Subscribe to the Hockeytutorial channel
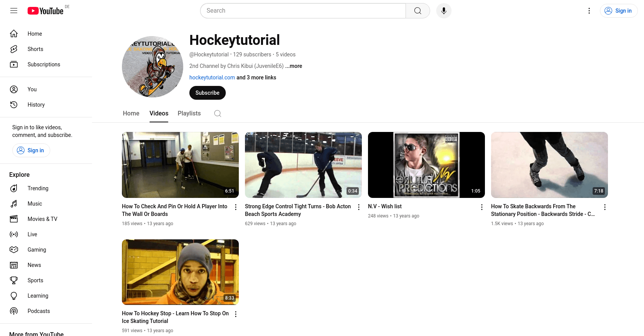The width and height of the screenshot is (644, 336). click(207, 93)
